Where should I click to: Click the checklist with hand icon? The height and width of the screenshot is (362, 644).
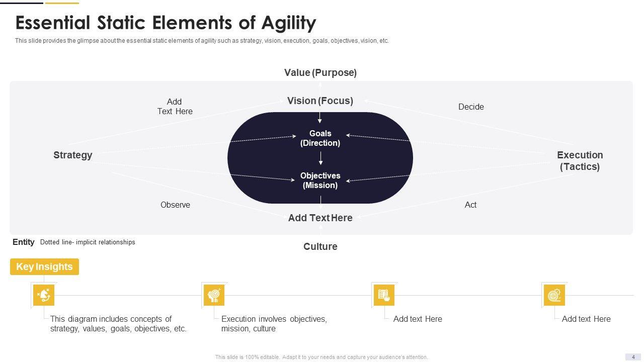pos(384,296)
